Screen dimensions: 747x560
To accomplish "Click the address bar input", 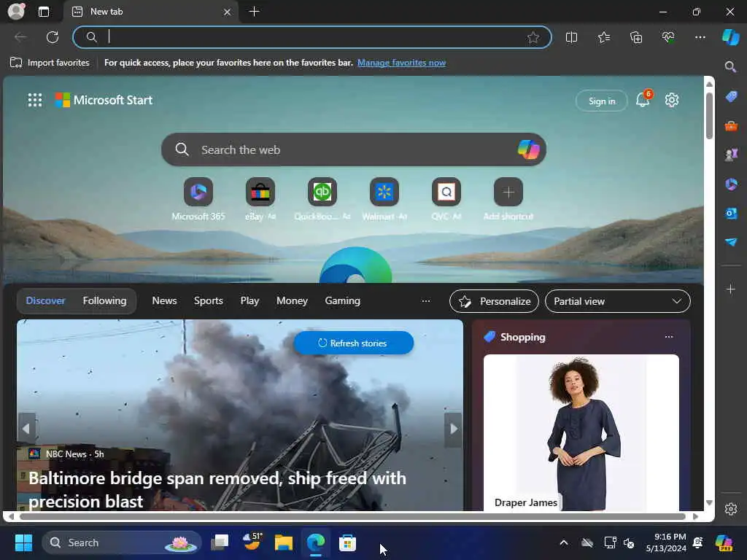I will [x=312, y=37].
